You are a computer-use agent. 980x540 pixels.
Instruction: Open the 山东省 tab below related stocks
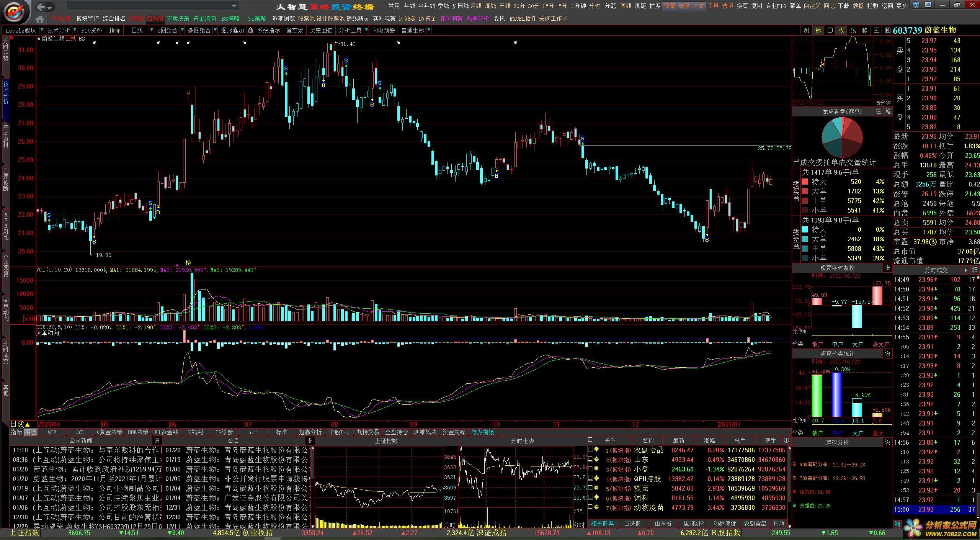(663, 524)
